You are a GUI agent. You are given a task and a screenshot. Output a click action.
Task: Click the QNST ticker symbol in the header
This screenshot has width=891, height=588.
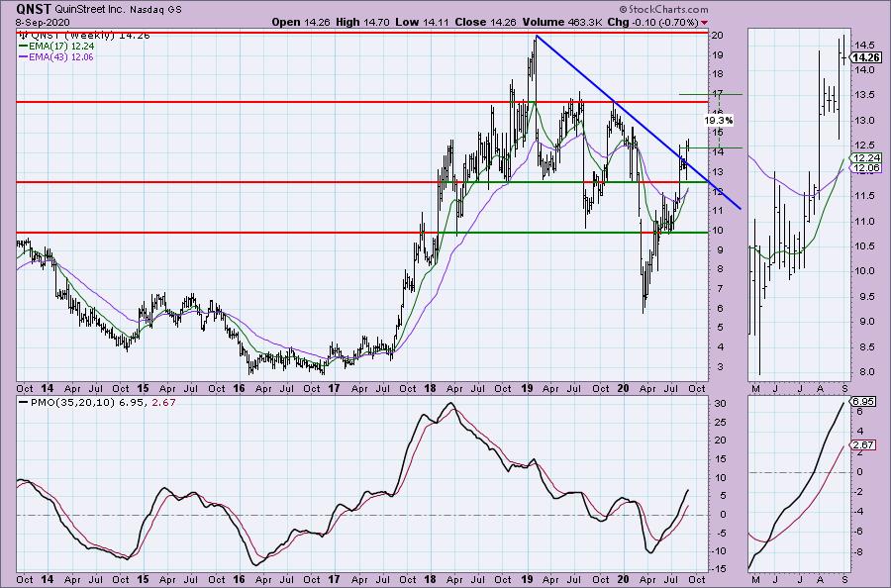pyautogui.click(x=34, y=9)
